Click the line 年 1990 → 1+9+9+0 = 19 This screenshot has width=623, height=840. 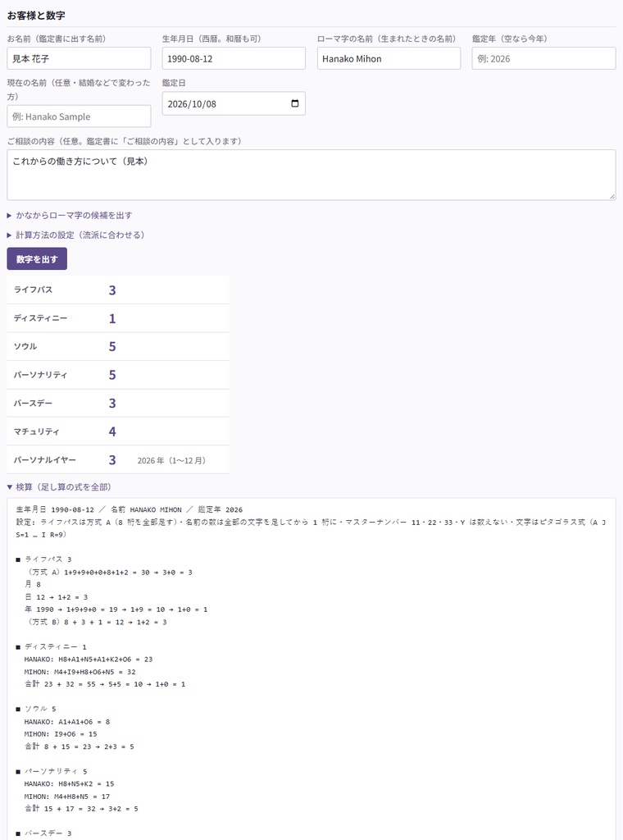coord(116,609)
